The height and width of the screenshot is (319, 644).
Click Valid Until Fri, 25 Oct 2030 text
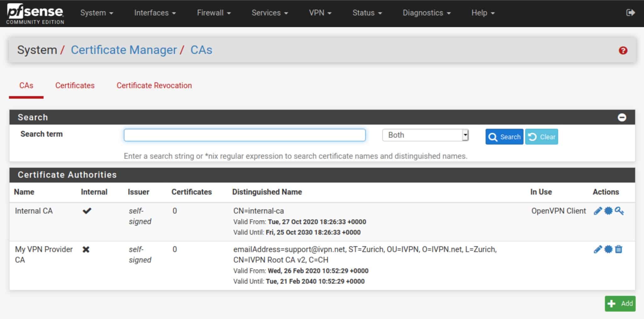pyautogui.click(x=297, y=232)
